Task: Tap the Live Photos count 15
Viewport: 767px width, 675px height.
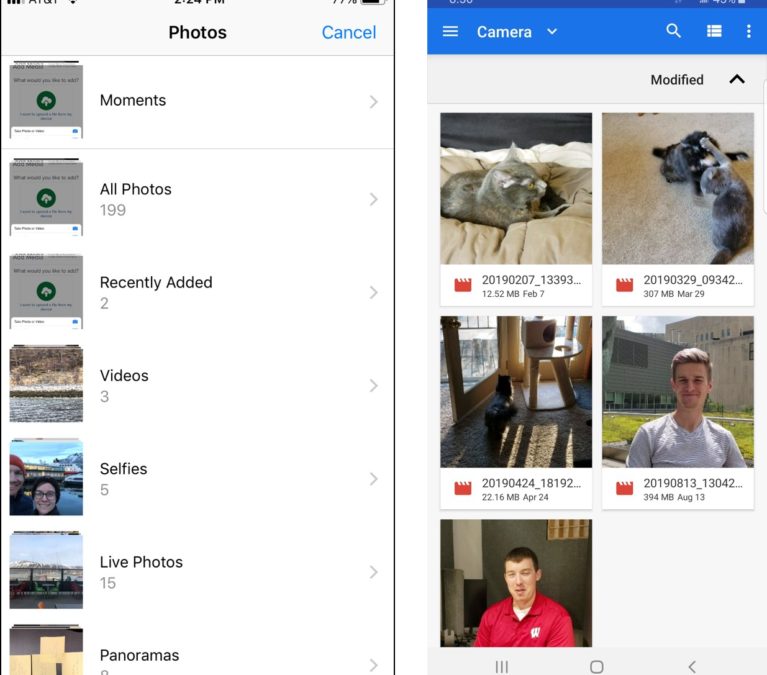Action: coord(108,583)
